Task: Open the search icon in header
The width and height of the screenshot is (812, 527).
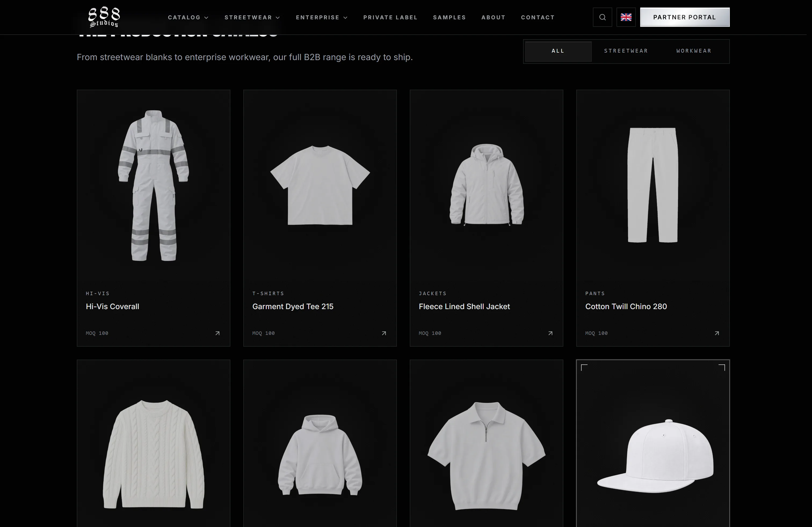Action: 602,17
